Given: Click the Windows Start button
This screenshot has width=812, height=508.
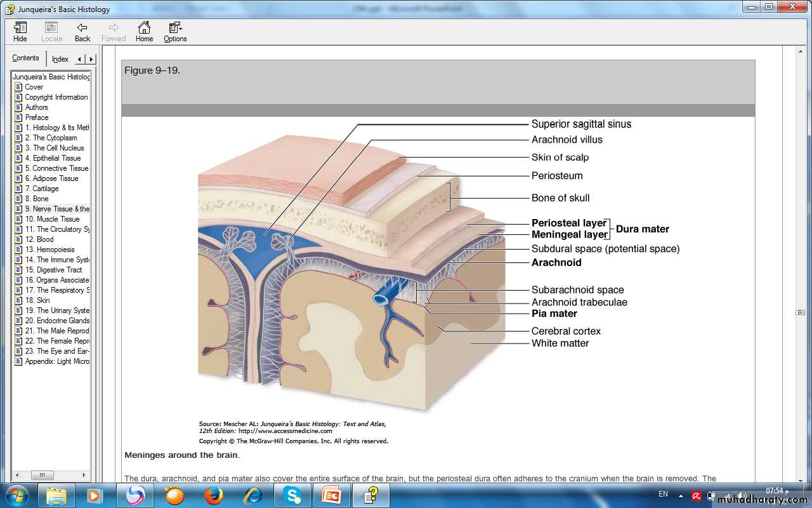Looking at the screenshot, I should click(16, 495).
